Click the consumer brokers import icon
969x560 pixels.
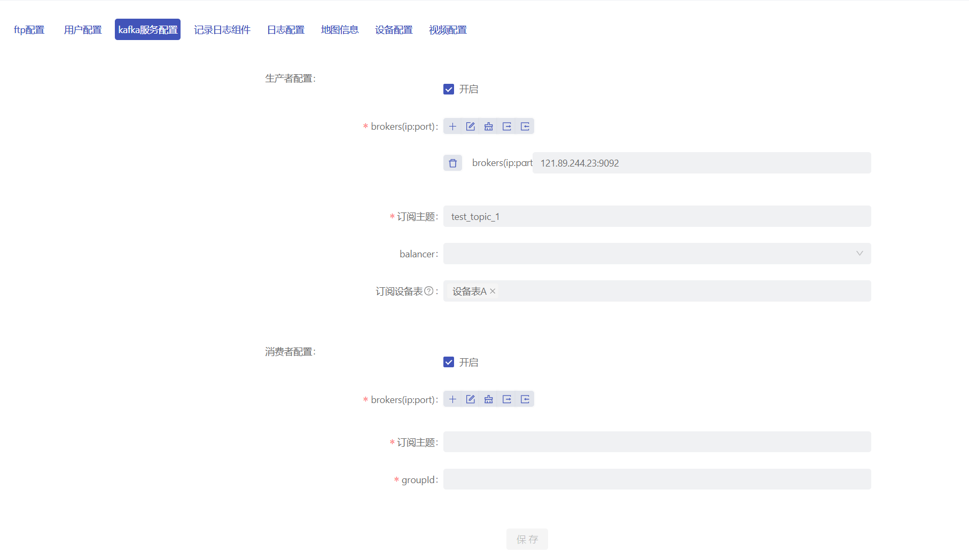[x=525, y=399]
